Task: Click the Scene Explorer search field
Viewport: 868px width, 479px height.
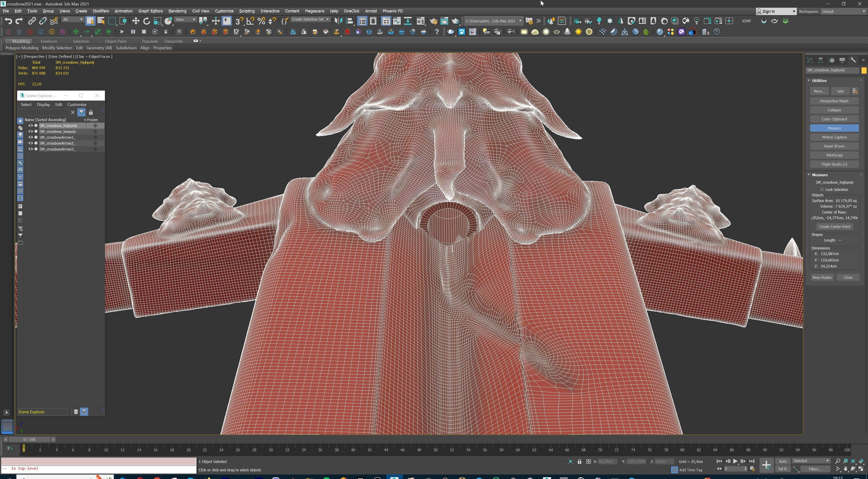Action: (43, 112)
